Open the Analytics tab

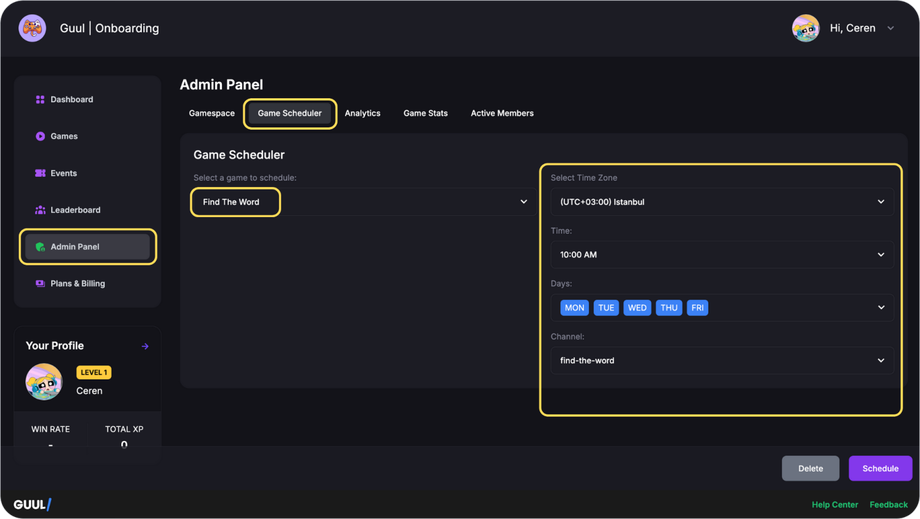(x=363, y=113)
